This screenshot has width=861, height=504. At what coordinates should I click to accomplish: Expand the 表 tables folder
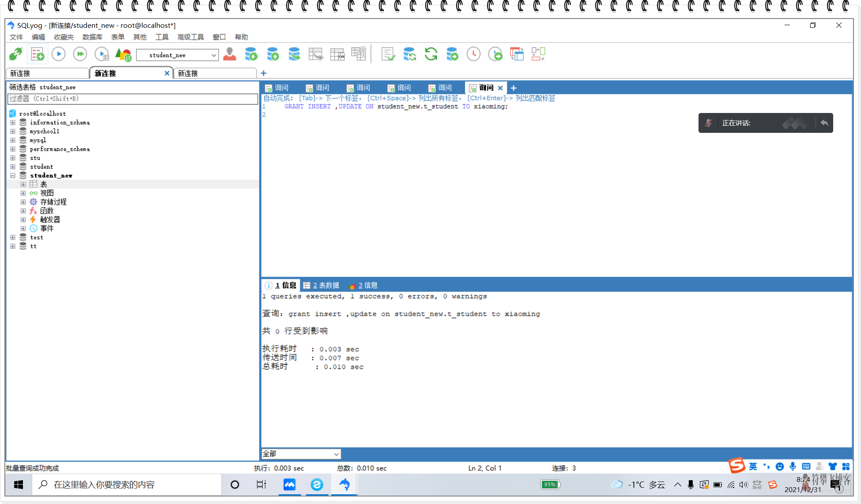tap(23, 184)
